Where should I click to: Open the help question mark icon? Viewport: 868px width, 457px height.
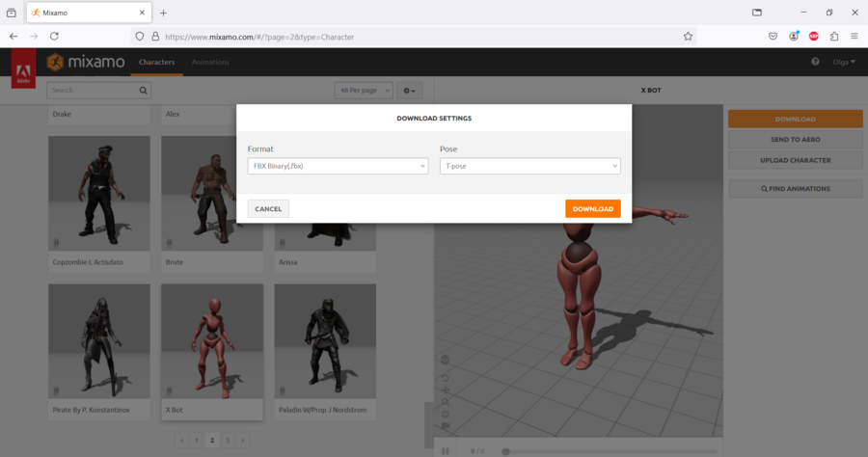(x=815, y=62)
